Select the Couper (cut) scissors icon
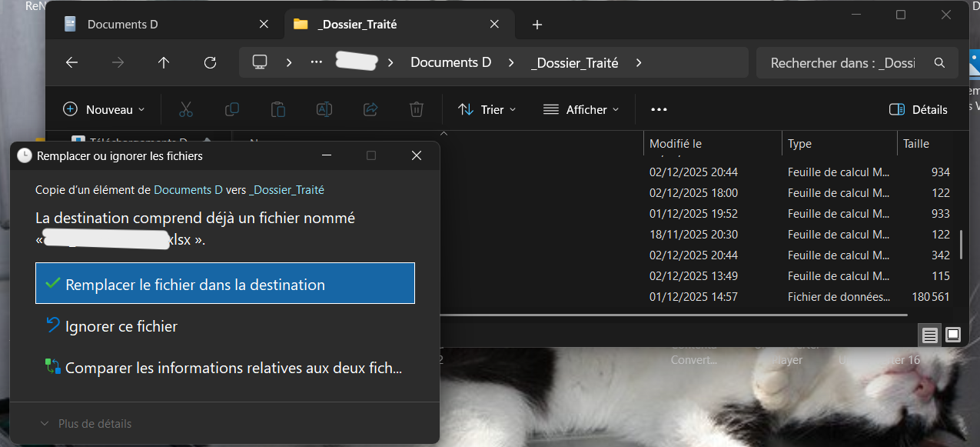Viewport: 980px width, 447px height. [x=185, y=109]
